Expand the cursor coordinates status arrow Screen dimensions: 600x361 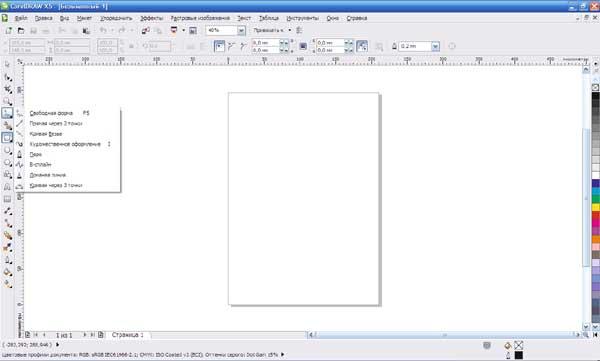(x=58, y=345)
